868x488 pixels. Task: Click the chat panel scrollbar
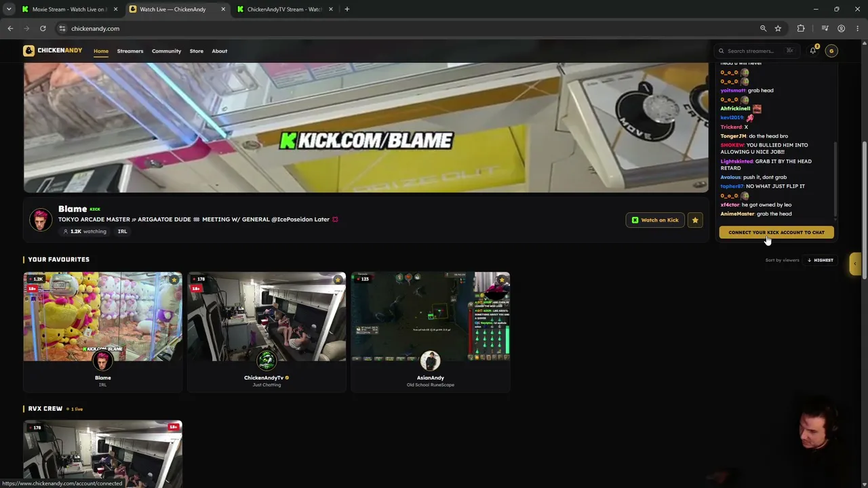pyautogui.click(x=836, y=178)
